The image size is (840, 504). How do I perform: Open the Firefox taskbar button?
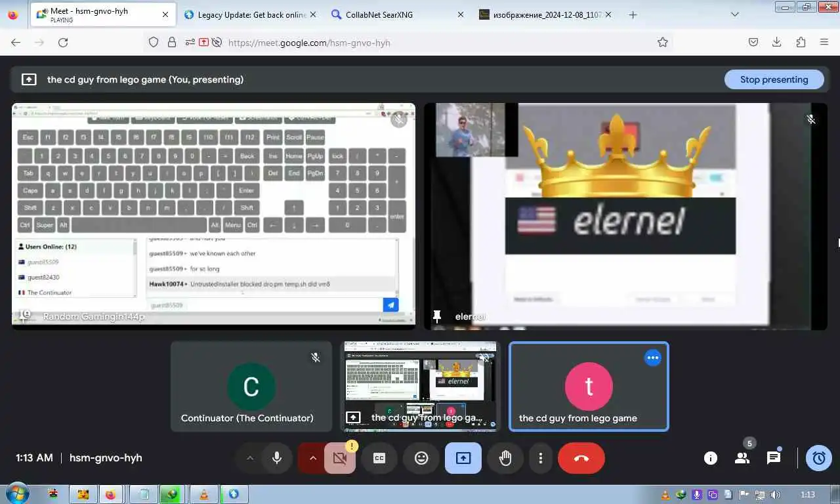click(110, 494)
